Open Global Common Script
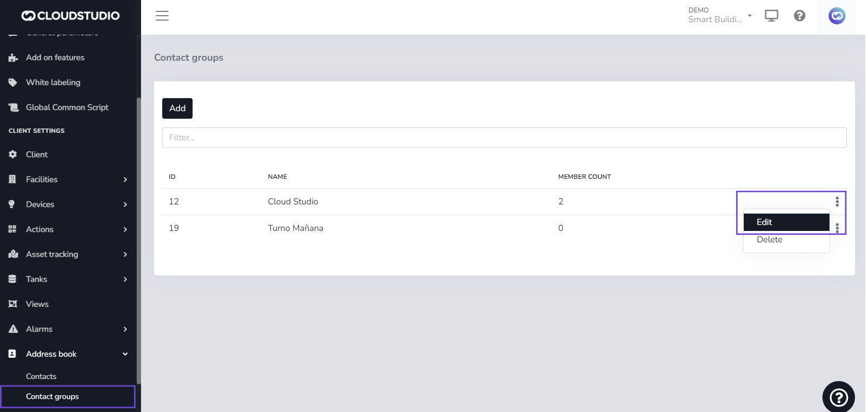 pyautogui.click(x=67, y=107)
